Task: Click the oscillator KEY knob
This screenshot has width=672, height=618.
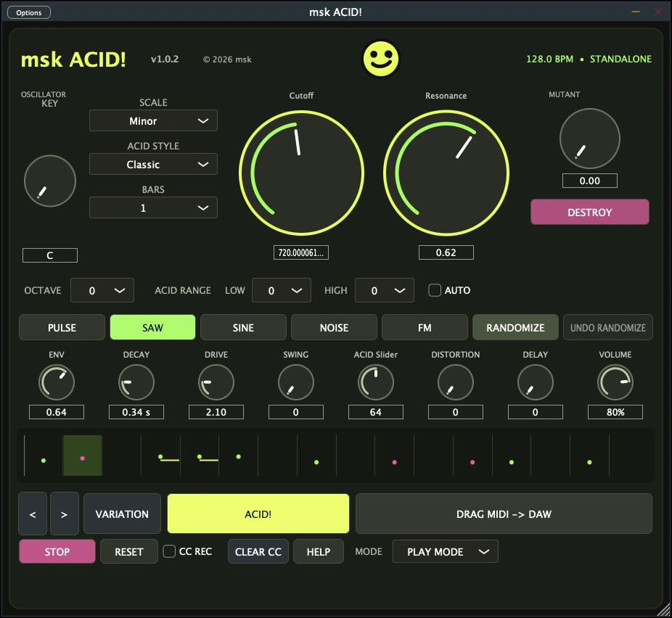Action: [x=50, y=181]
